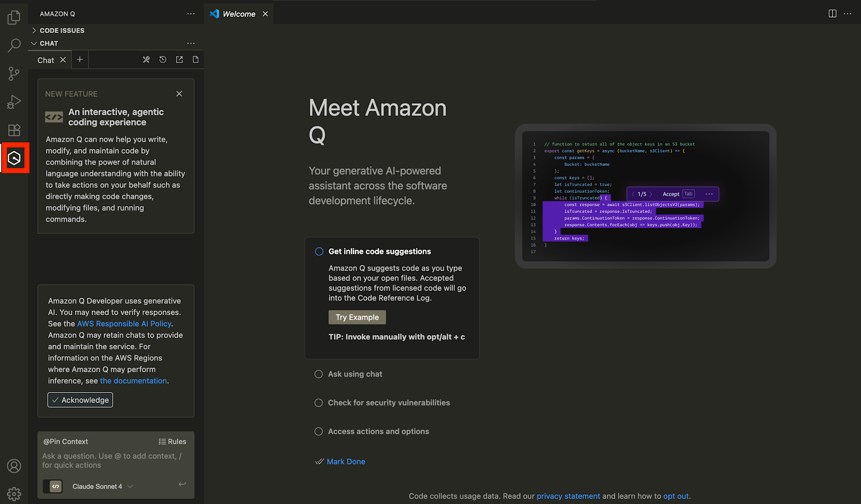Open the AWS Responsible AI Policy link
The width and height of the screenshot is (861, 504).
pyautogui.click(x=124, y=324)
